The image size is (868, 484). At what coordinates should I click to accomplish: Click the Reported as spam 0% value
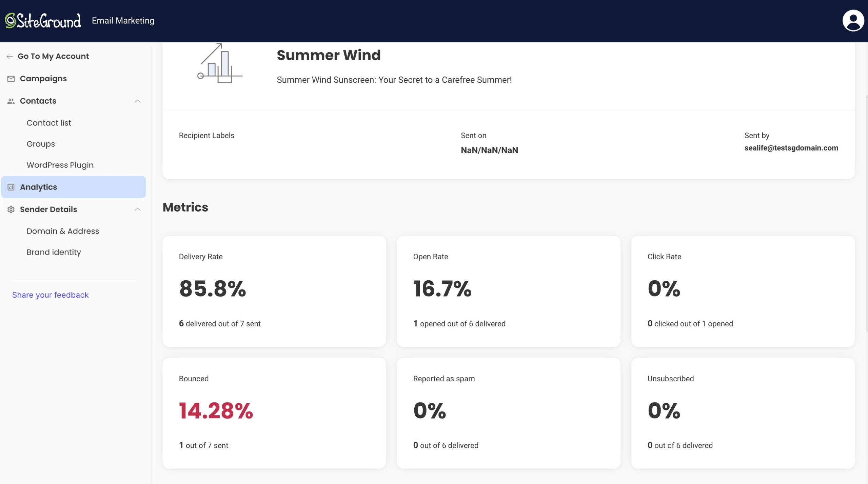coord(430,411)
